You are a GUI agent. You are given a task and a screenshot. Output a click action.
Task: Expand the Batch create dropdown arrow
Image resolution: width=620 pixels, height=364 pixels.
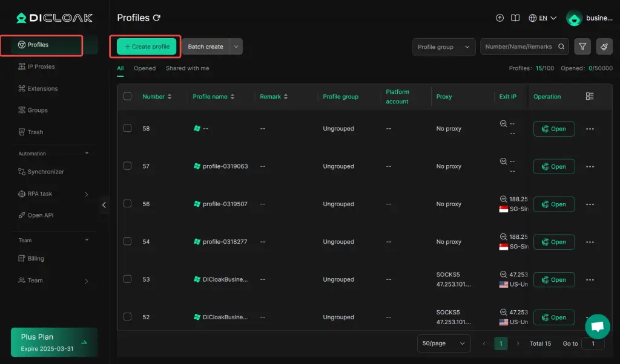[236, 47]
